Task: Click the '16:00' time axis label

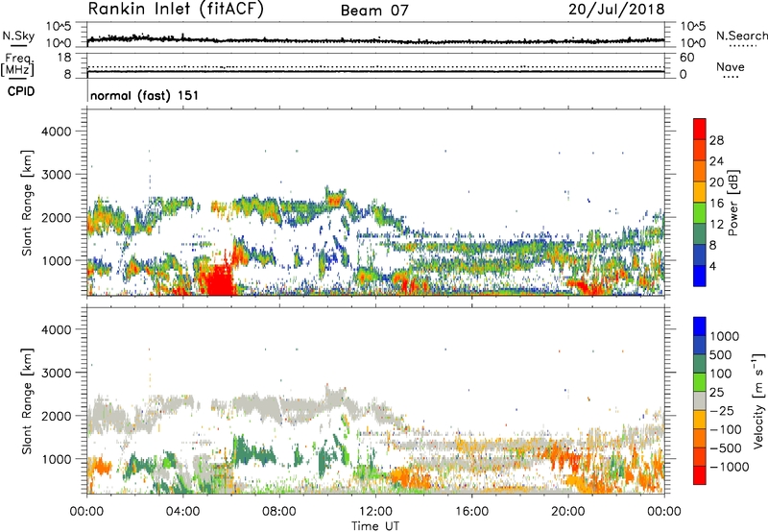Action: tap(471, 512)
